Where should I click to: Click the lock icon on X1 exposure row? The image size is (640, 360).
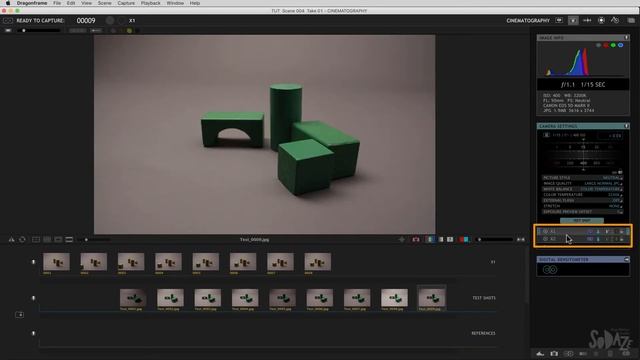[x=621, y=231]
